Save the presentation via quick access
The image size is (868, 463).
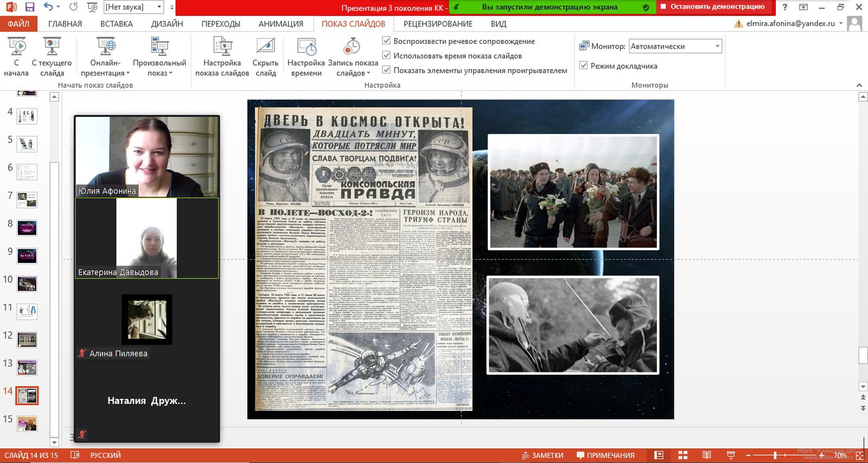[30, 7]
